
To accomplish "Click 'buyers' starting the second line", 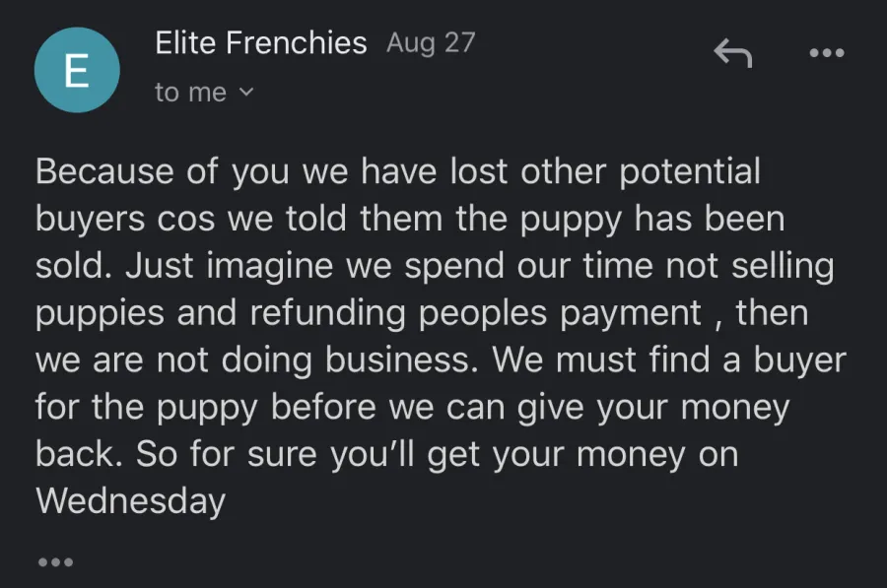I will point(91,219).
